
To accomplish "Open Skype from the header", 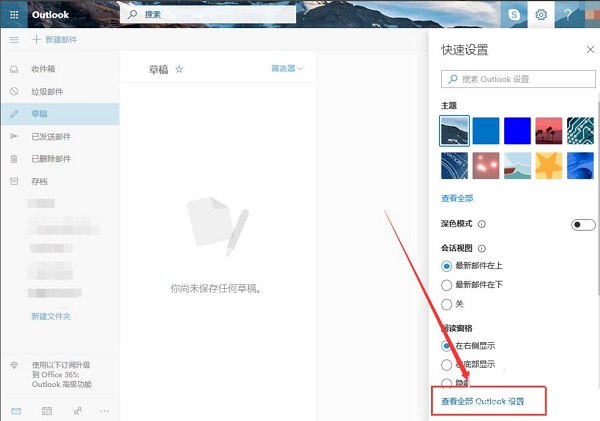I will pyautogui.click(x=514, y=15).
